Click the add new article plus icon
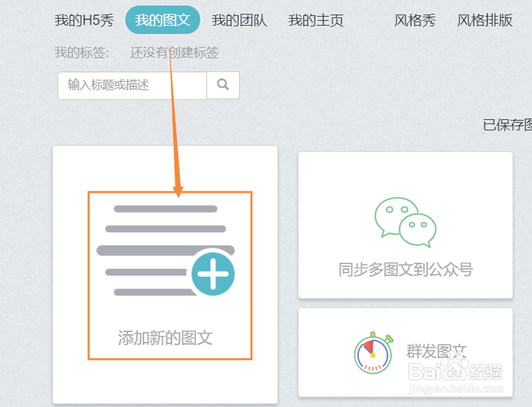 [x=213, y=274]
